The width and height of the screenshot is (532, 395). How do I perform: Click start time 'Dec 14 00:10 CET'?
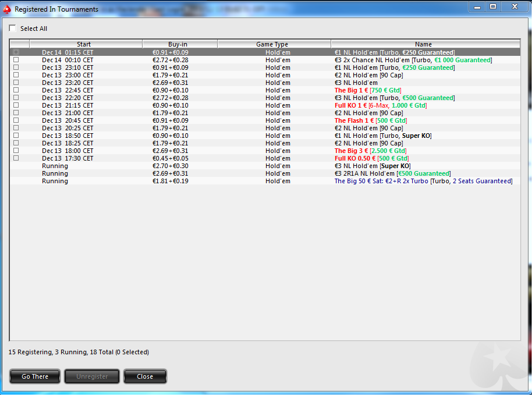point(68,60)
